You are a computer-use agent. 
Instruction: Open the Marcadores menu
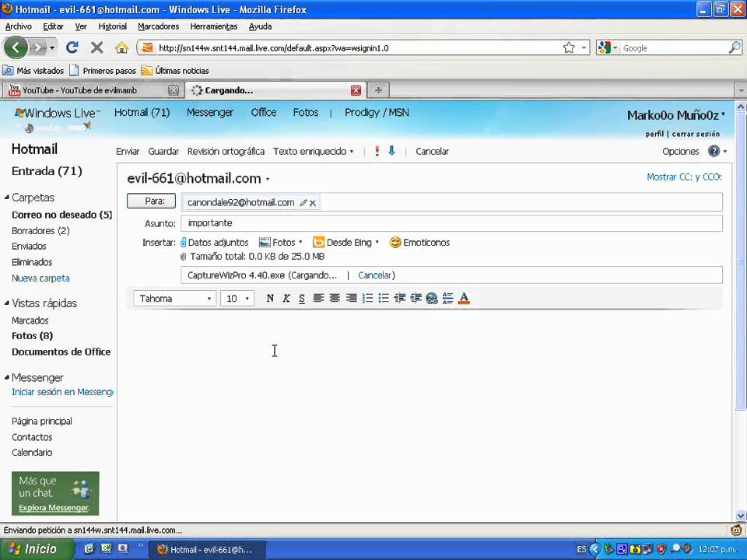tap(158, 26)
